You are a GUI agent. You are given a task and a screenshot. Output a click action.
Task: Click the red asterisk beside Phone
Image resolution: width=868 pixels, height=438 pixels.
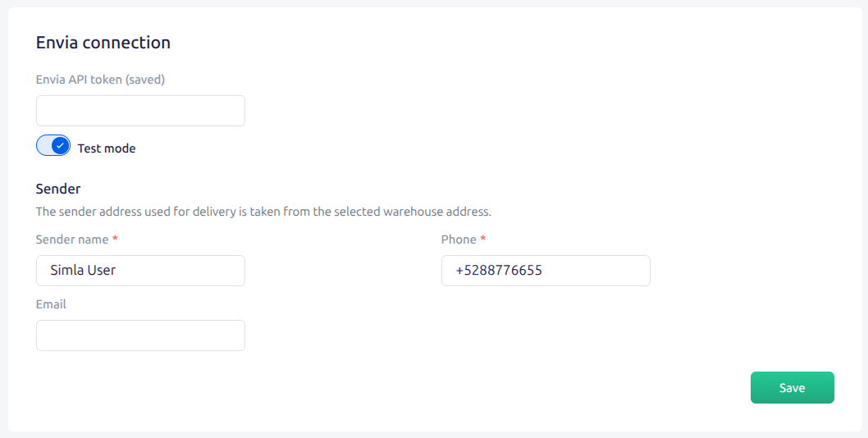pyautogui.click(x=482, y=238)
